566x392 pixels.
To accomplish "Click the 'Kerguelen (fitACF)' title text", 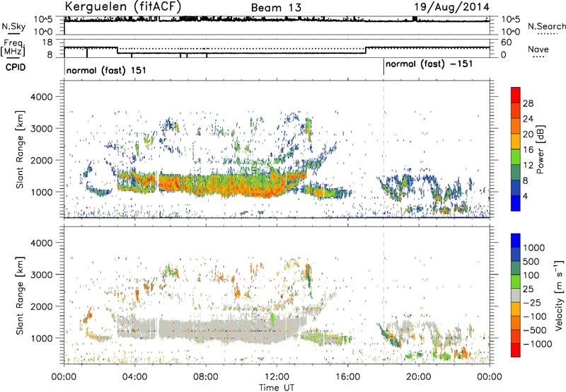I will click(122, 7).
